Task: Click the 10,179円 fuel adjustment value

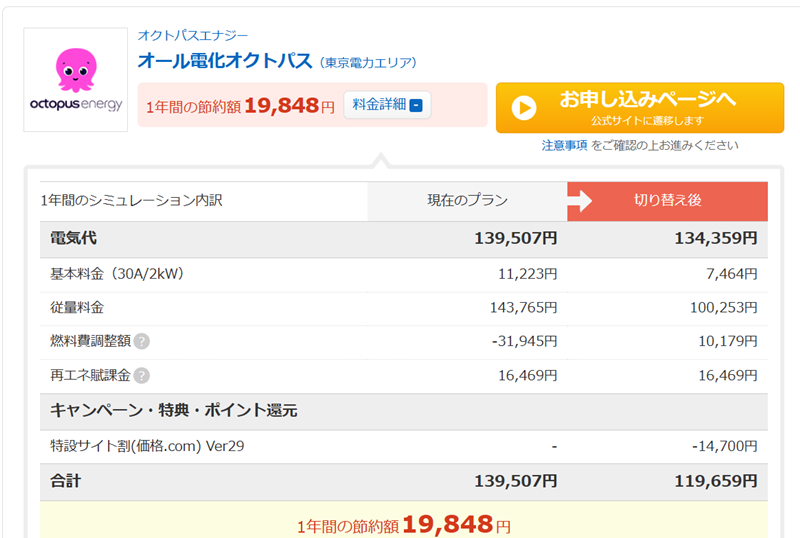Action: point(728,341)
